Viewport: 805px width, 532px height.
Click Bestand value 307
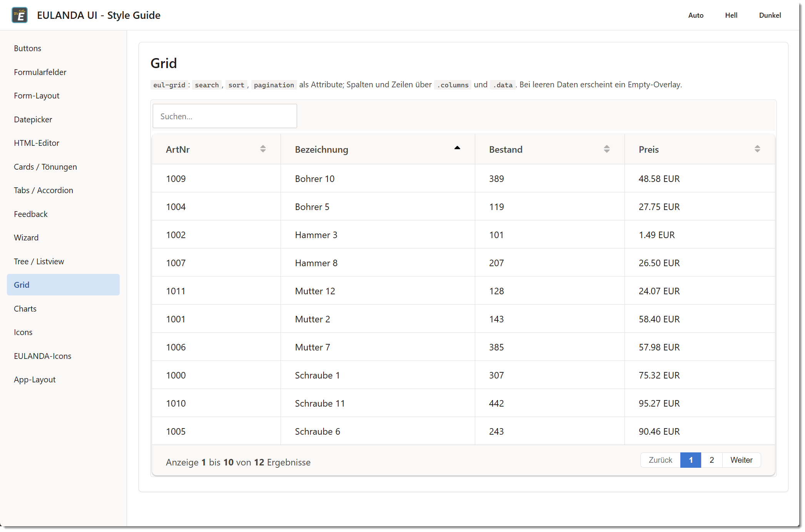pos(550,375)
